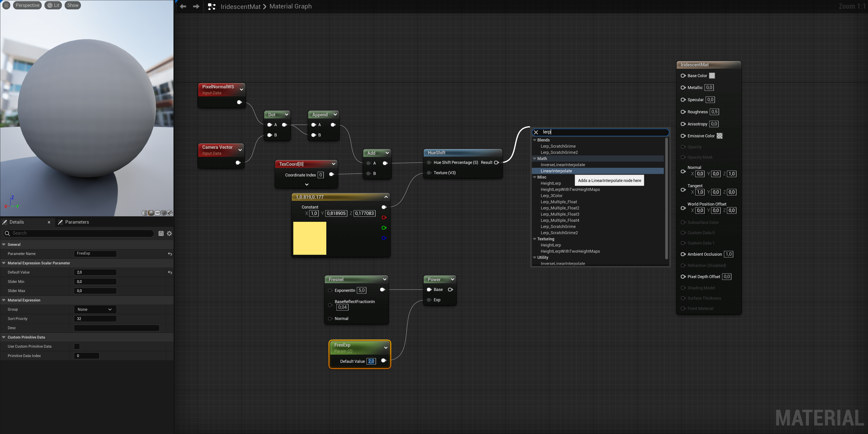Open the Show viewport menu
Image resolution: width=868 pixels, height=434 pixels.
tap(72, 5)
